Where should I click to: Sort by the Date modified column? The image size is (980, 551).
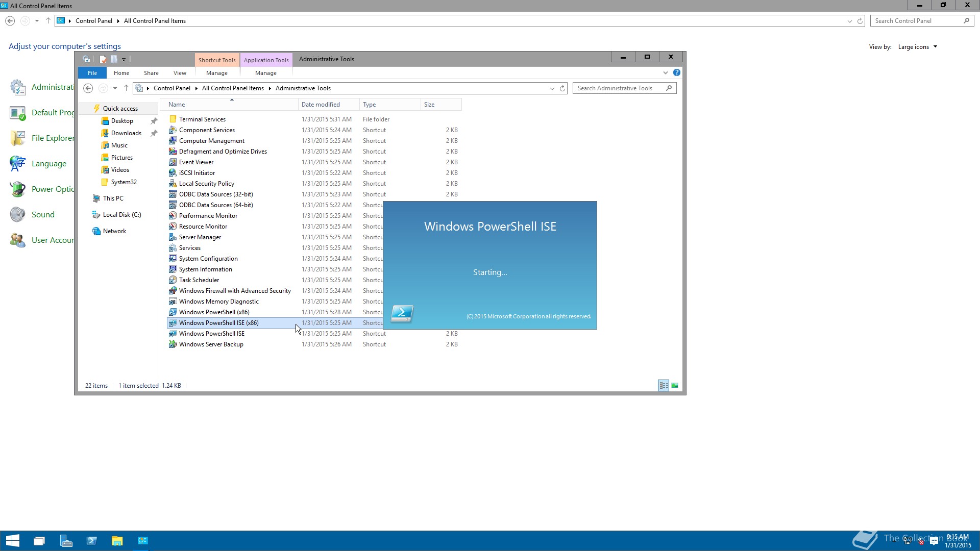pos(329,105)
